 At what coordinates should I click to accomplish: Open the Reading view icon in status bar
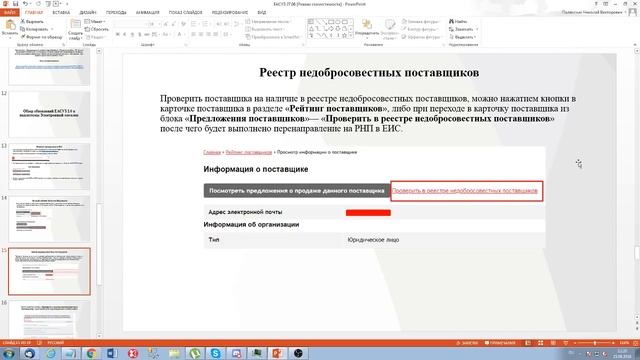pyautogui.click(x=553, y=343)
